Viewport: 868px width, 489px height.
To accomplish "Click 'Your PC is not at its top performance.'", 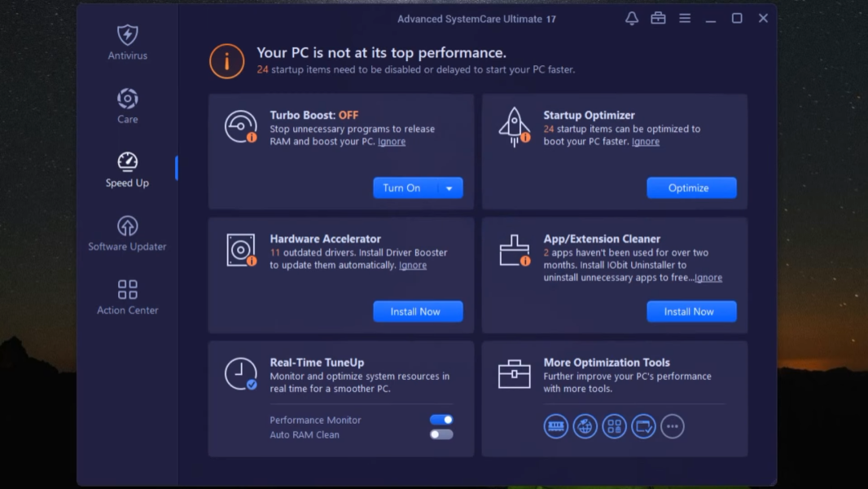I will click(x=381, y=53).
